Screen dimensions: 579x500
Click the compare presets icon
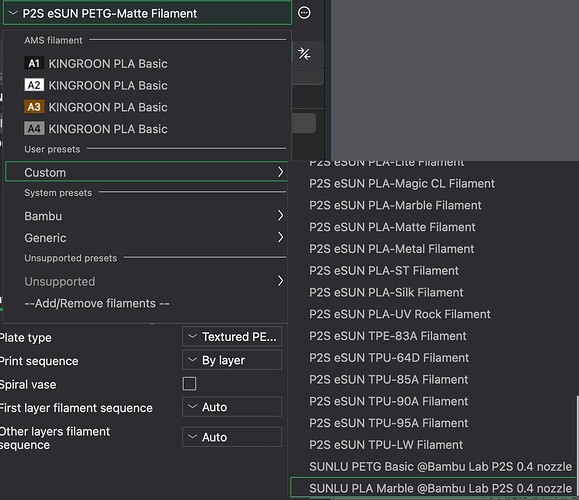coord(304,54)
